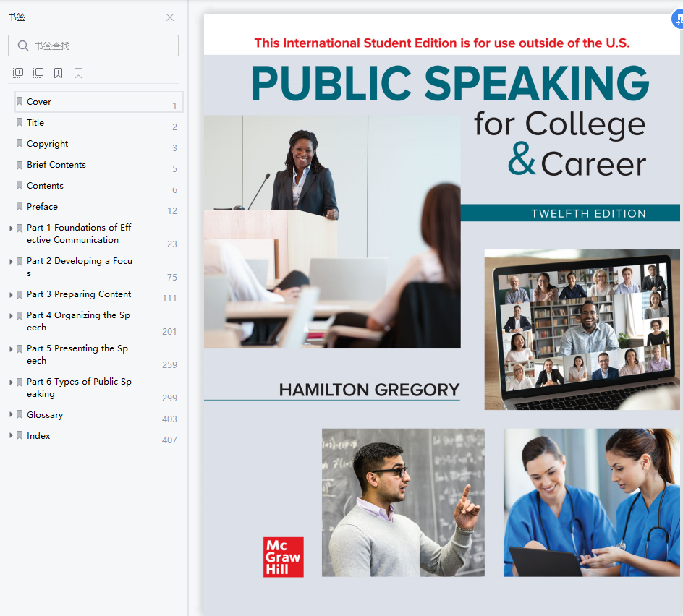683x616 pixels.
Task: Go to the Title bookmark
Action: [x=35, y=123]
